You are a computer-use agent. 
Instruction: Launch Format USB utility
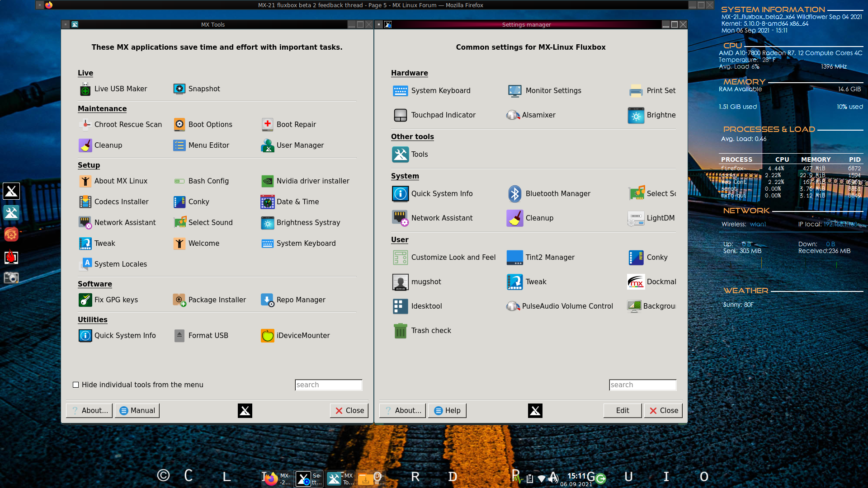[x=201, y=335]
